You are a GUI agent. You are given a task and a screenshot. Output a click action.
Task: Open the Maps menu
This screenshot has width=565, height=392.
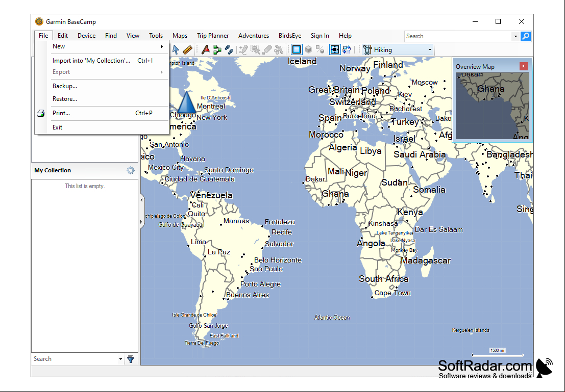[180, 36]
